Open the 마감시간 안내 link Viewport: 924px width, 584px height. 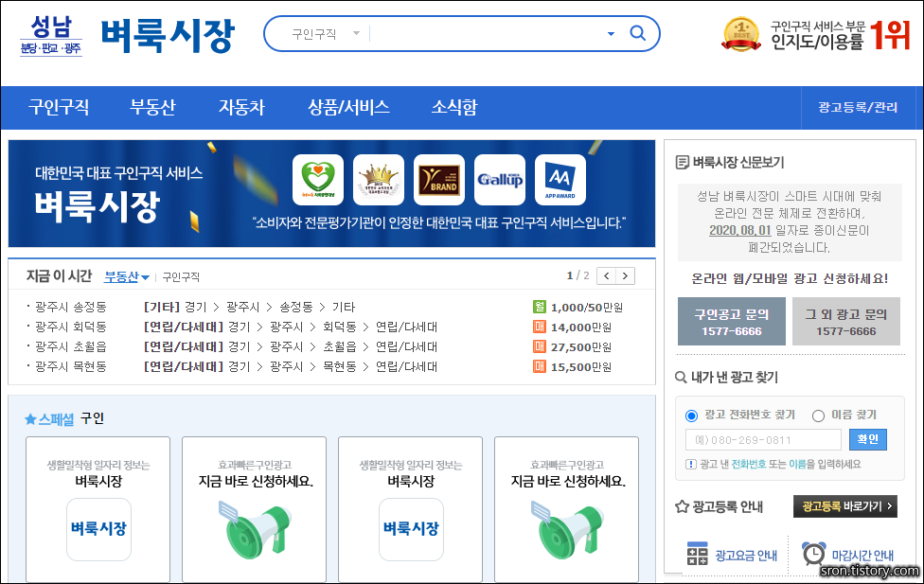click(x=862, y=556)
